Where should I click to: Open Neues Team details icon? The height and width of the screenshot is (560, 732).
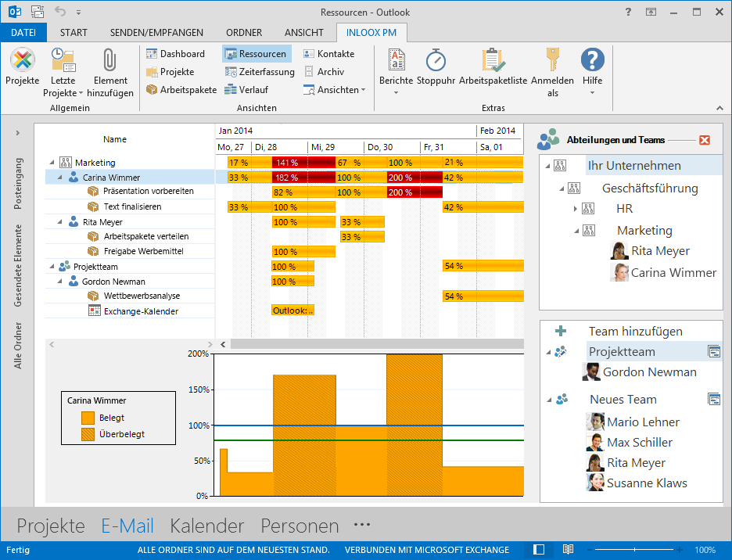point(714,399)
